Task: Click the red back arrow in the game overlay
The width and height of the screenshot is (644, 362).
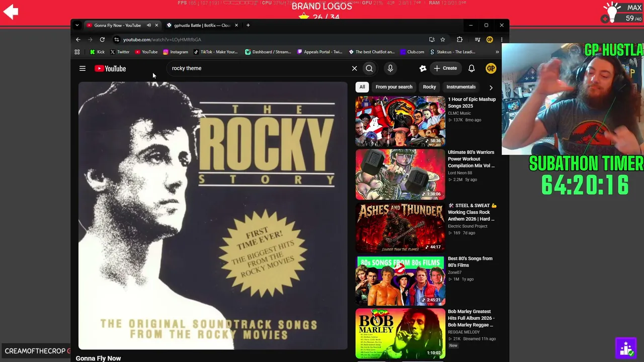Action: coord(11,12)
